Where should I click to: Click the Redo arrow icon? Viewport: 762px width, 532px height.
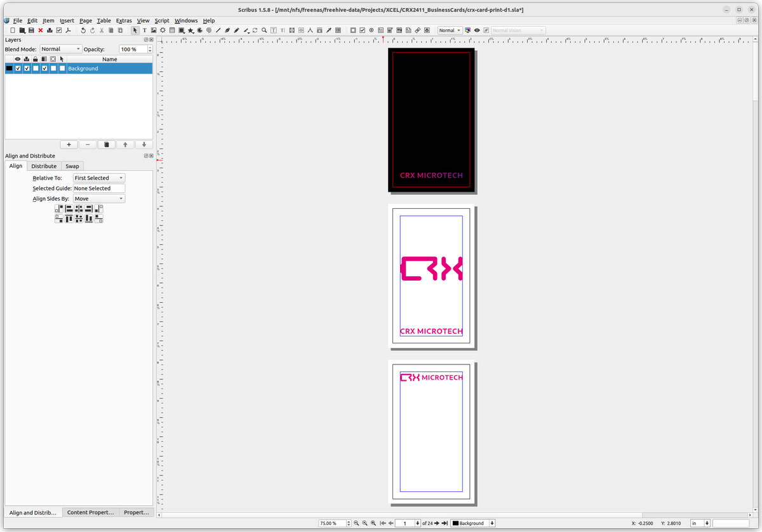point(93,30)
